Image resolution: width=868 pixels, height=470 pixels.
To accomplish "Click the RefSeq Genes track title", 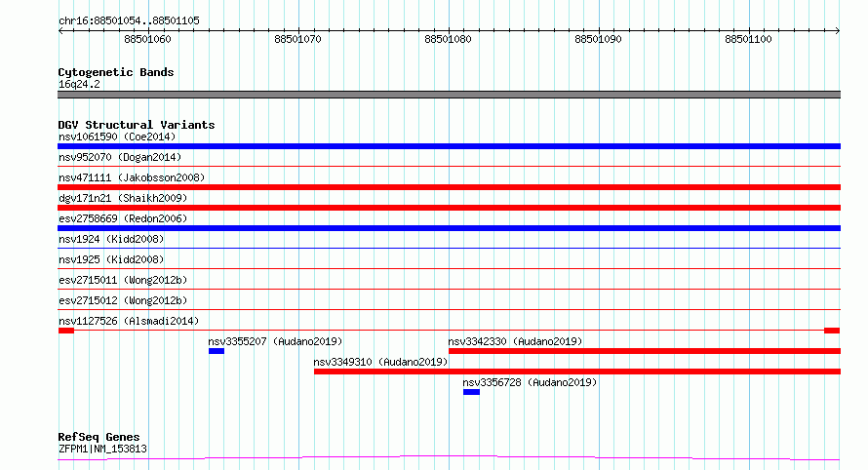I will click(x=99, y=437).
